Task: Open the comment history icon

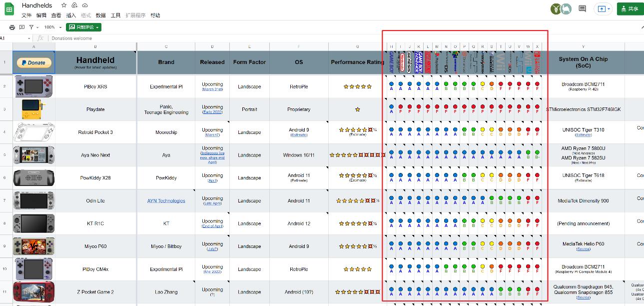Action: [x=582, y=8]
